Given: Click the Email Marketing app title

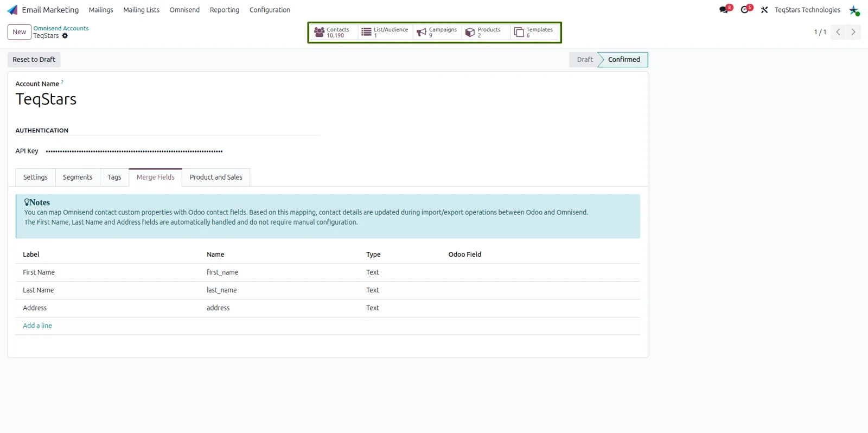Looking at the screenshot, I should pos(50,10).
